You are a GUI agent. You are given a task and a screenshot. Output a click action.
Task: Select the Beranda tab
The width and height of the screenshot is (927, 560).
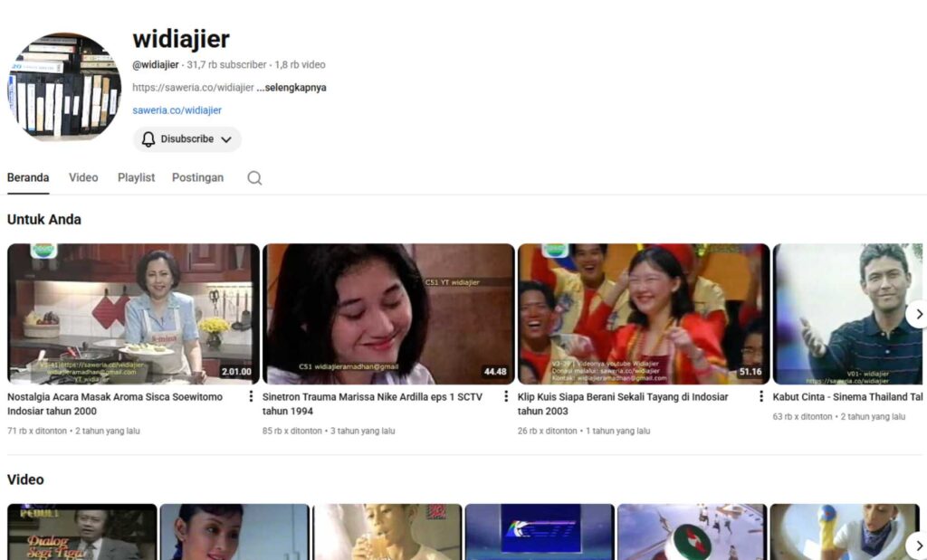coord(28,177)
